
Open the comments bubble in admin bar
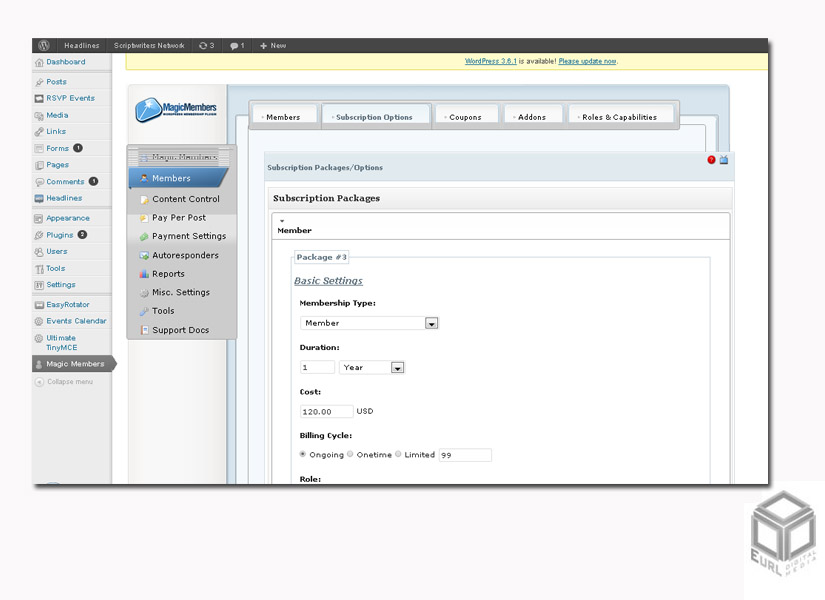pyautogui.click(x=237, y=46)
